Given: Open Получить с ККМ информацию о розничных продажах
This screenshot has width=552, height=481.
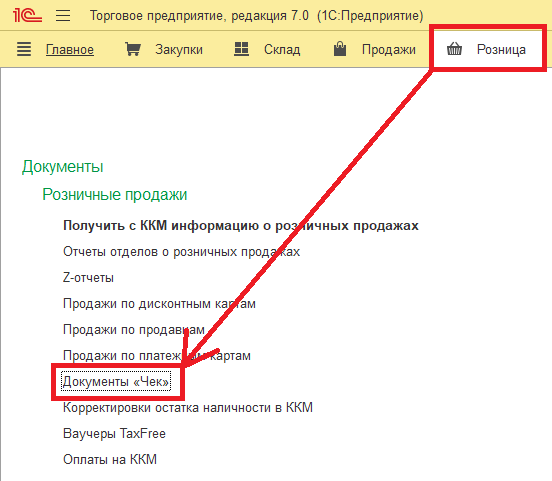Looking at the screenshot, I should 241,225.
